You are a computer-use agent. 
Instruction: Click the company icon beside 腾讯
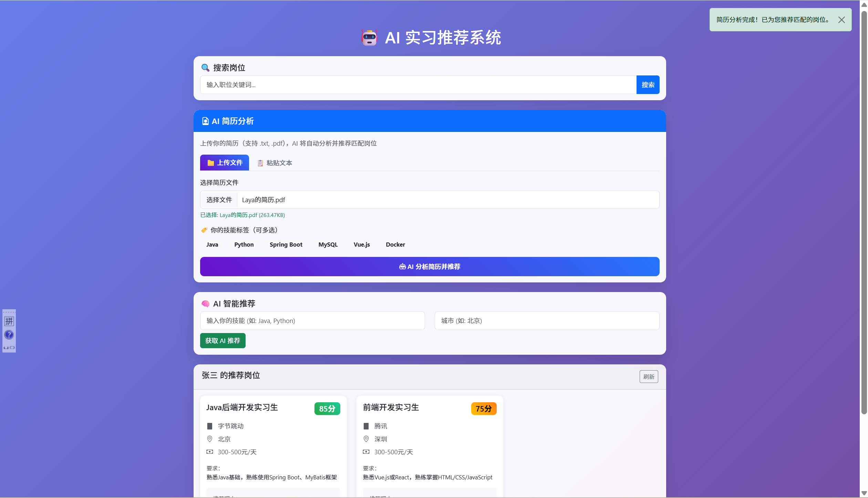coord(366,426)
